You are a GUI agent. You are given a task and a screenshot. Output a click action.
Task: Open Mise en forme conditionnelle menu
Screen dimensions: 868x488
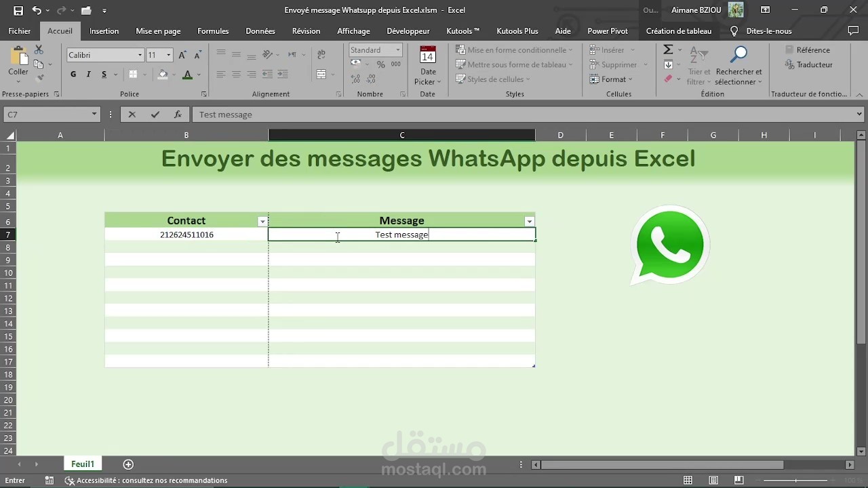(514, 50)
